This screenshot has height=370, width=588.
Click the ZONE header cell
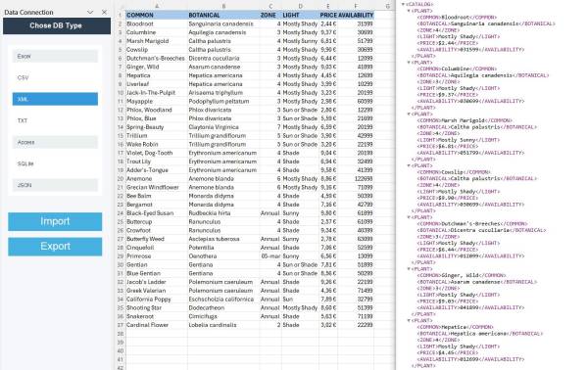tap(270, 15)
